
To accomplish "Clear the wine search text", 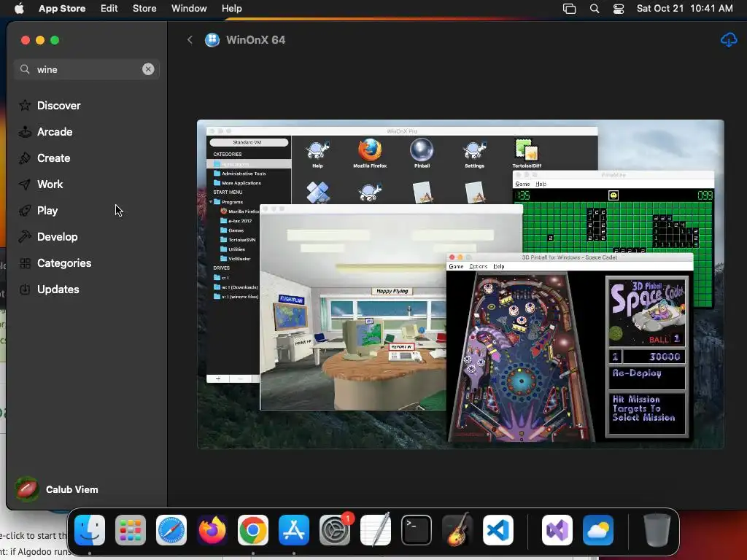I will (148, 69).
